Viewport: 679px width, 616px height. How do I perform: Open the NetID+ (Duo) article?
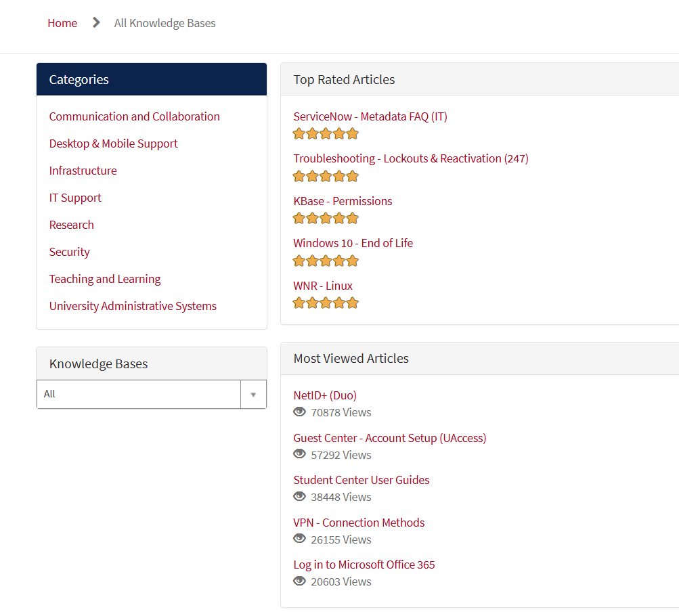coord(325,395)
